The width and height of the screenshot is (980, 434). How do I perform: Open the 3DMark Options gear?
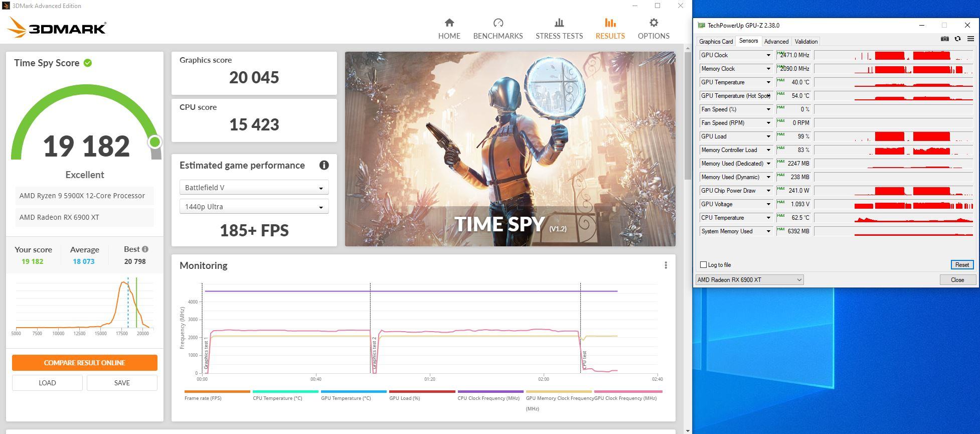[x=654, y=29]
